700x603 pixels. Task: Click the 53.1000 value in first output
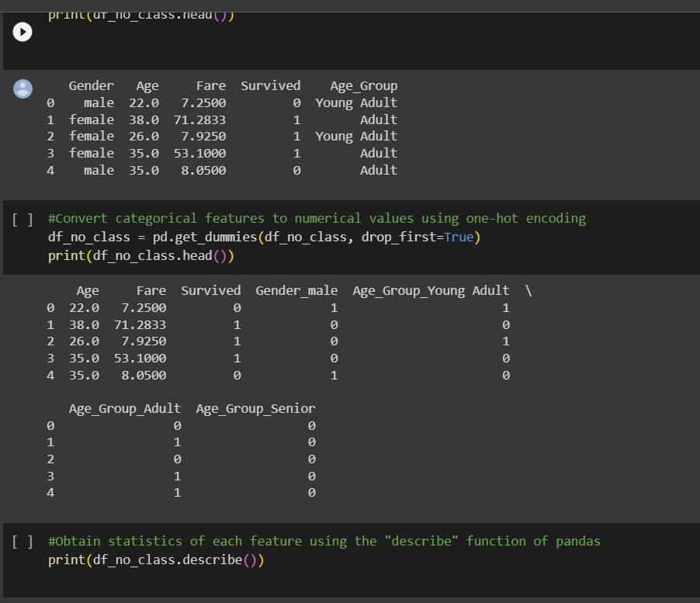pos(199,154)
